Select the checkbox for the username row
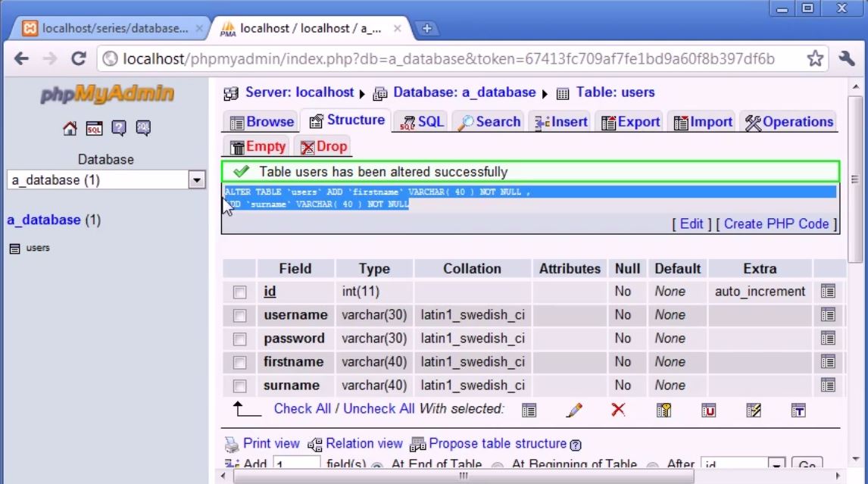Screen dimensions: 868x484 (239, 315)
